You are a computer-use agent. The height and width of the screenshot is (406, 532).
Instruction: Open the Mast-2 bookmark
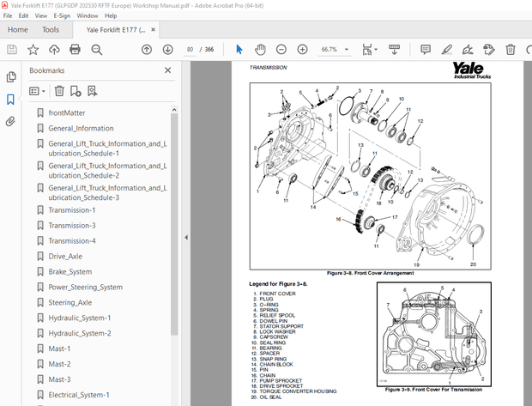[x=59, y=364]
